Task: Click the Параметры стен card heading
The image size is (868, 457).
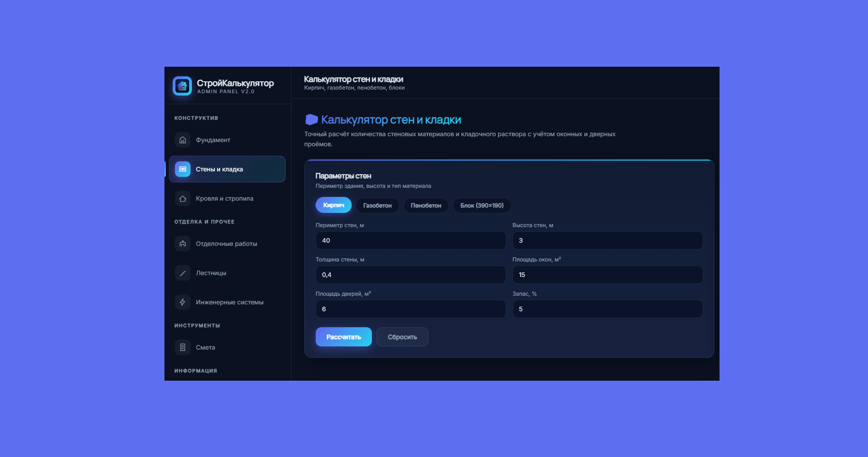Action: pyautogui.click(x=343, y=176)
